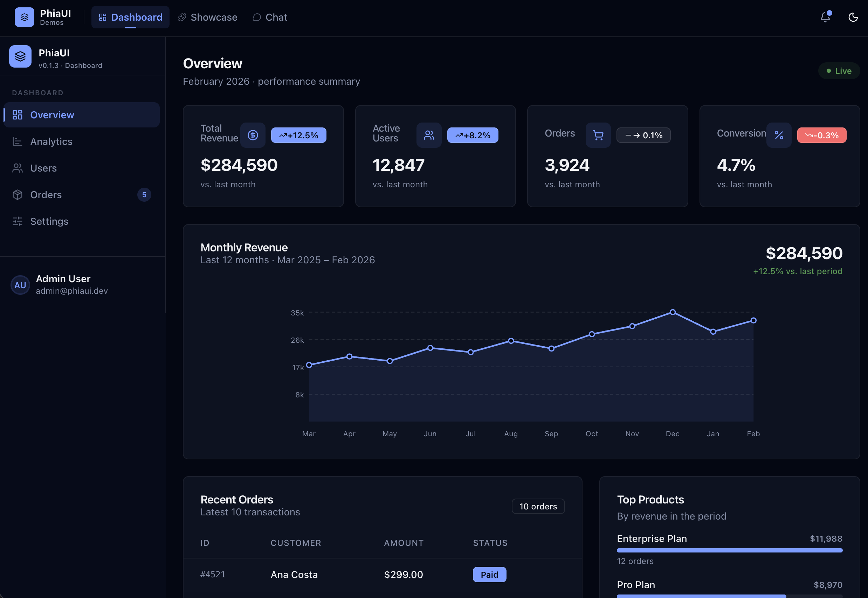Screen dimensions: 868x598
Task: Open the 10 orders dropdown
Action: [x=538, y=506]
